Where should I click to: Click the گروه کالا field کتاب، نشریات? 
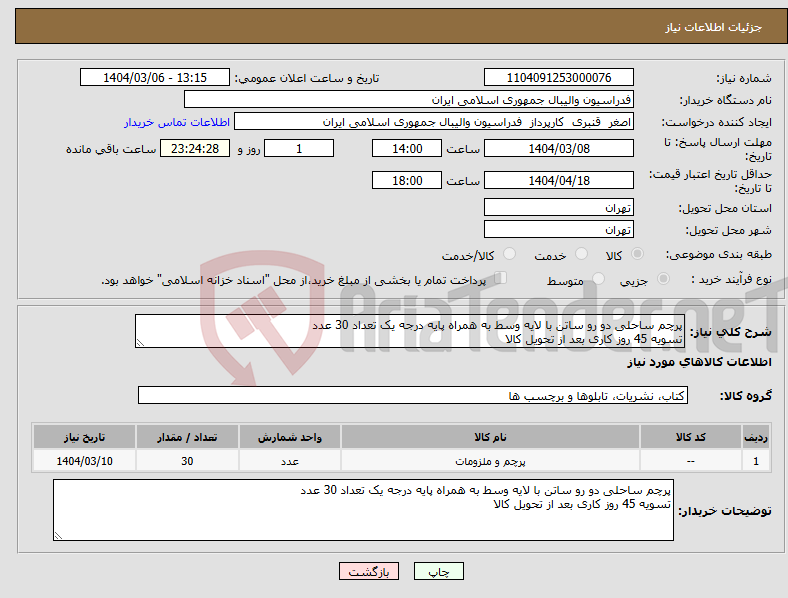point(413,395)
